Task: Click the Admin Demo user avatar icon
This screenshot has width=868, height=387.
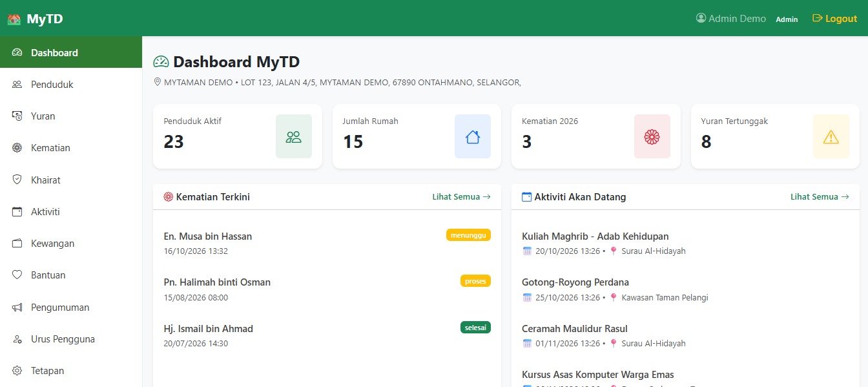Action: click(701, 18)
